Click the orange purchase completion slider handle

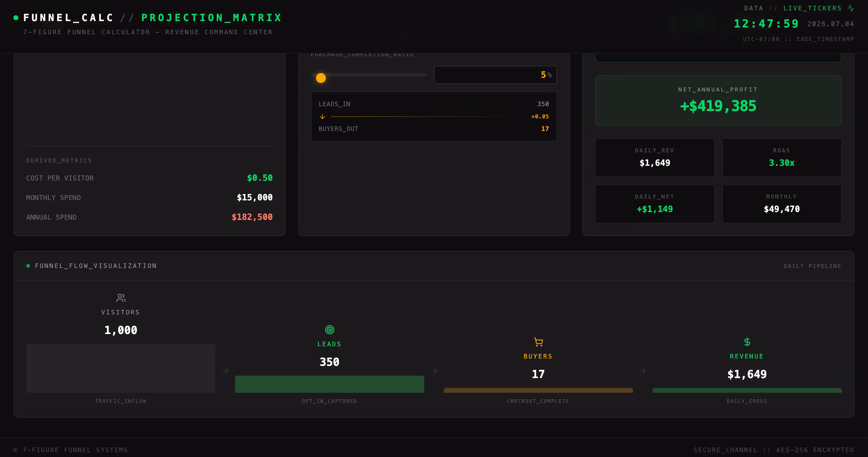(321, 78)
